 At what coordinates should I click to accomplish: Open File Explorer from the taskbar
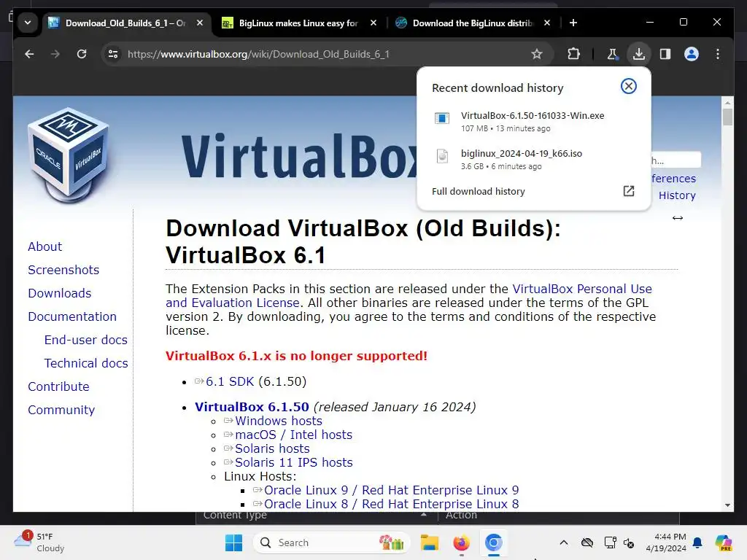[x=429, y=542]
